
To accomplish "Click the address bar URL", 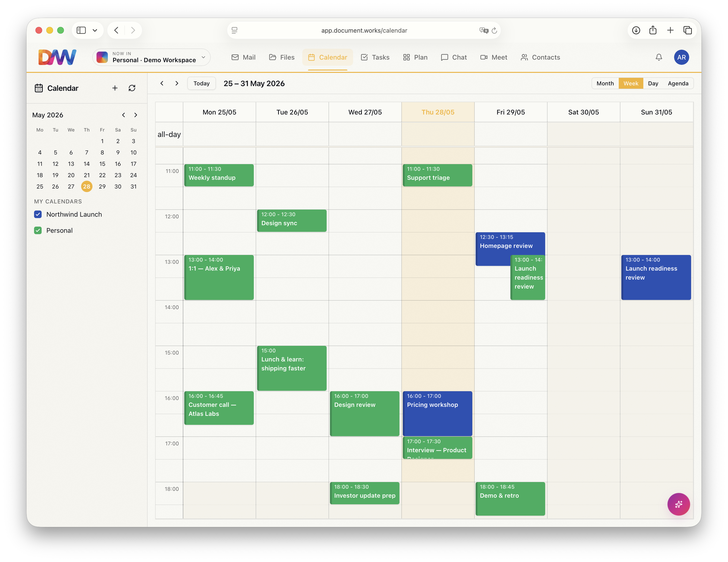I will coord(364,30).
